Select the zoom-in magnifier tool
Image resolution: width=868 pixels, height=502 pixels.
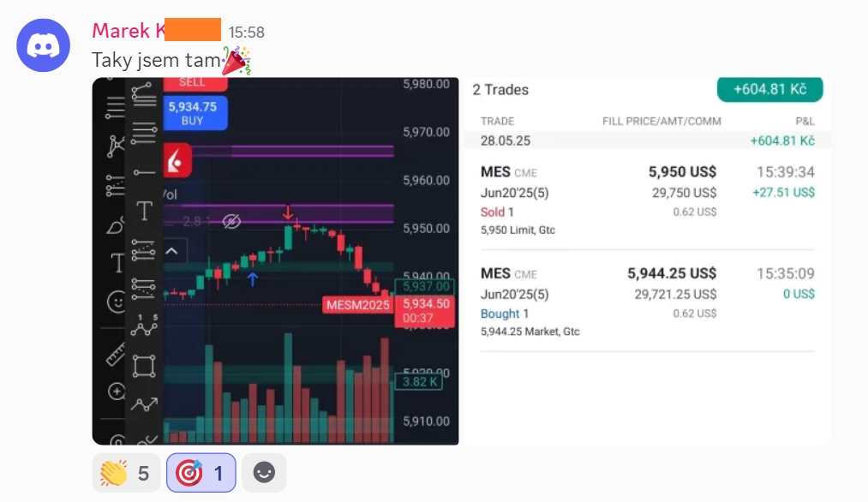click(117, 391)
